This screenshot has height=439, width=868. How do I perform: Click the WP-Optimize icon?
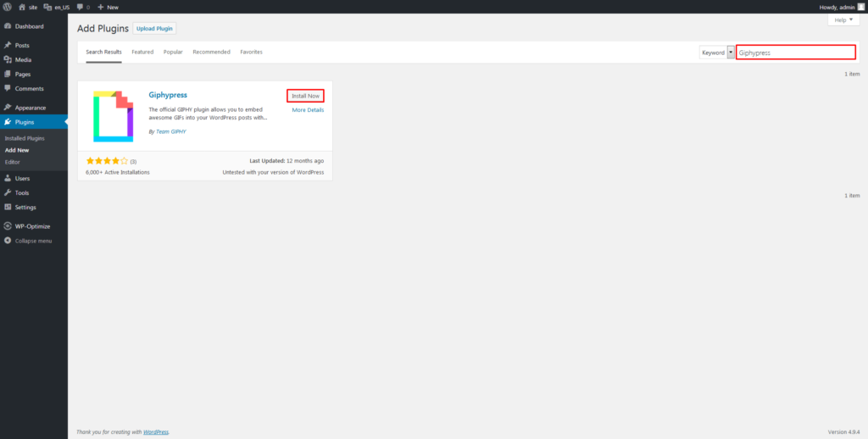(x=7, y=226)
